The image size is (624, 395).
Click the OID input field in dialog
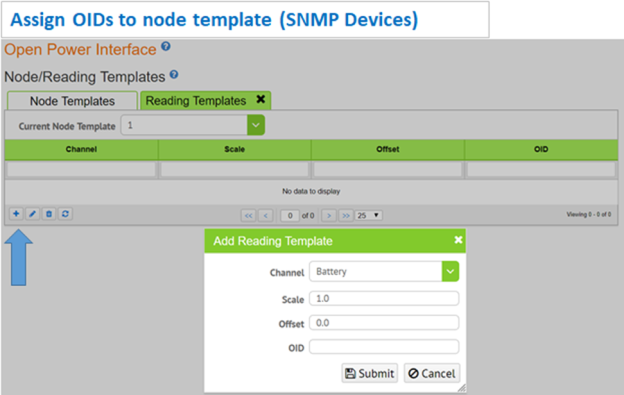coord(384,347)
